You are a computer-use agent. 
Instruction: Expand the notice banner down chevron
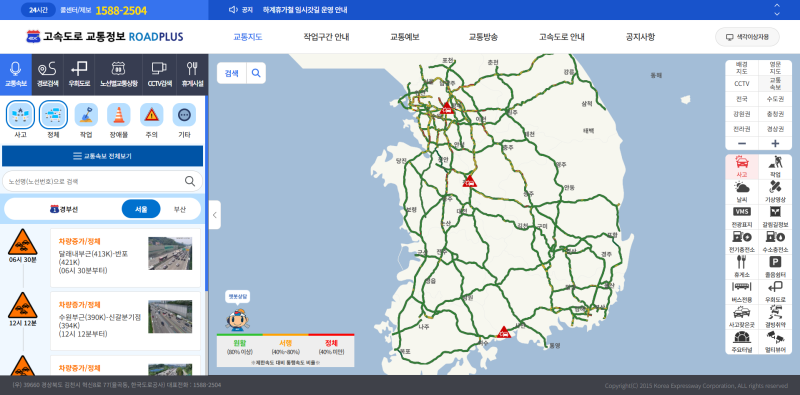(777, 14)
